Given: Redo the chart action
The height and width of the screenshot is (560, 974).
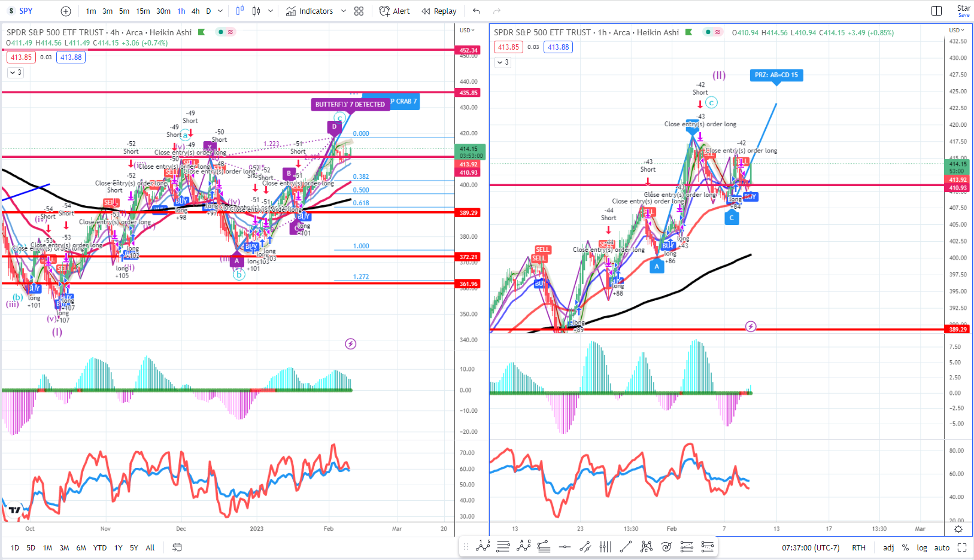Looking at the screenshot, I should [x=497, y=11].
